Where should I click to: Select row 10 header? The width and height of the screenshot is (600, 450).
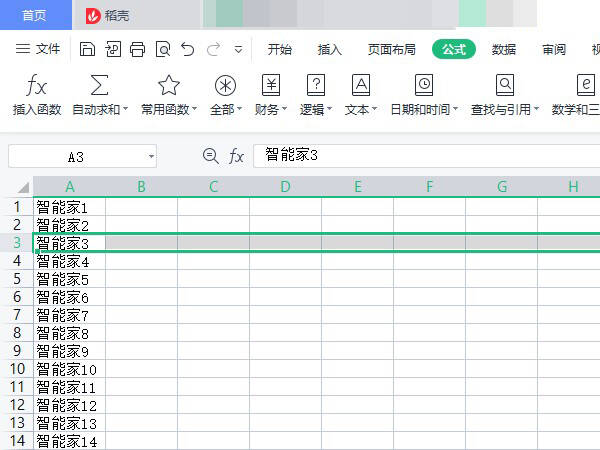click(17, 369)
